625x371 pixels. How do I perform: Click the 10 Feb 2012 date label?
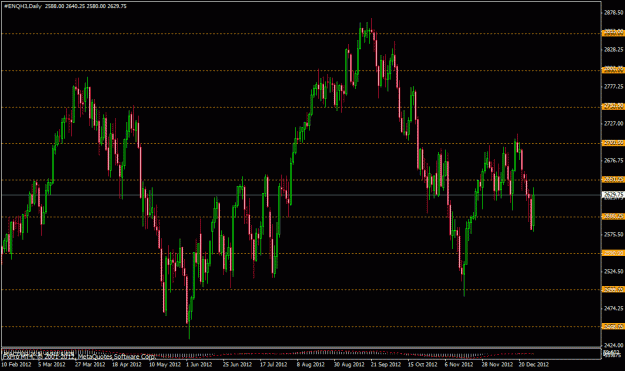[16, 364]
